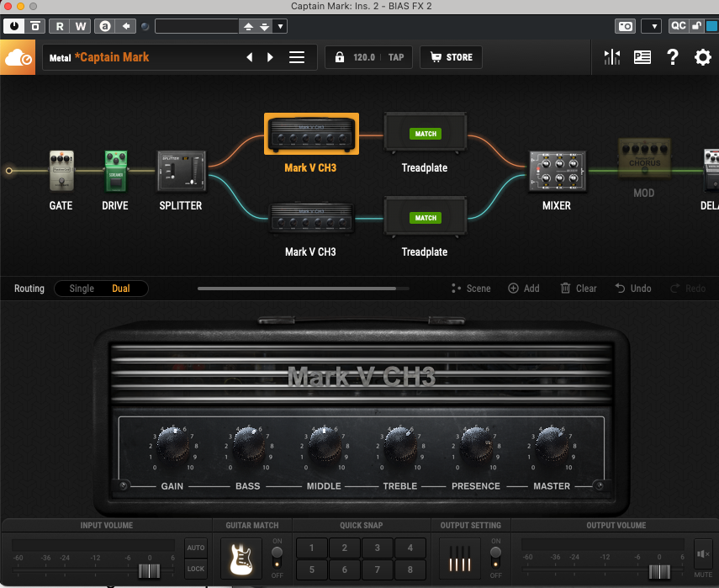Open the Scene option
This screenshot has height=588, width=719.
tap(471, 289)
